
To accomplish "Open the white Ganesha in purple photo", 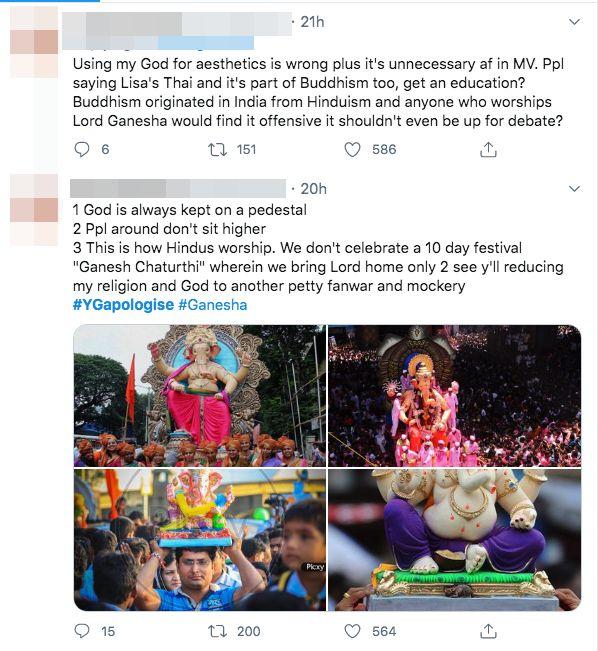I will click(x=454, y=540).
